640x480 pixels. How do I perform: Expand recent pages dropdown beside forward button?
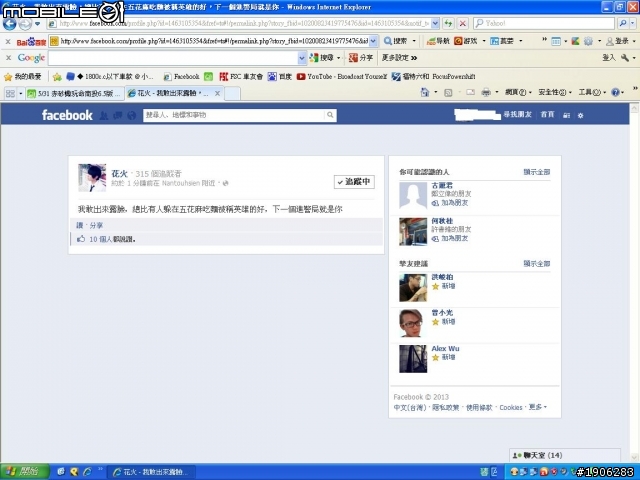(38, 24)
